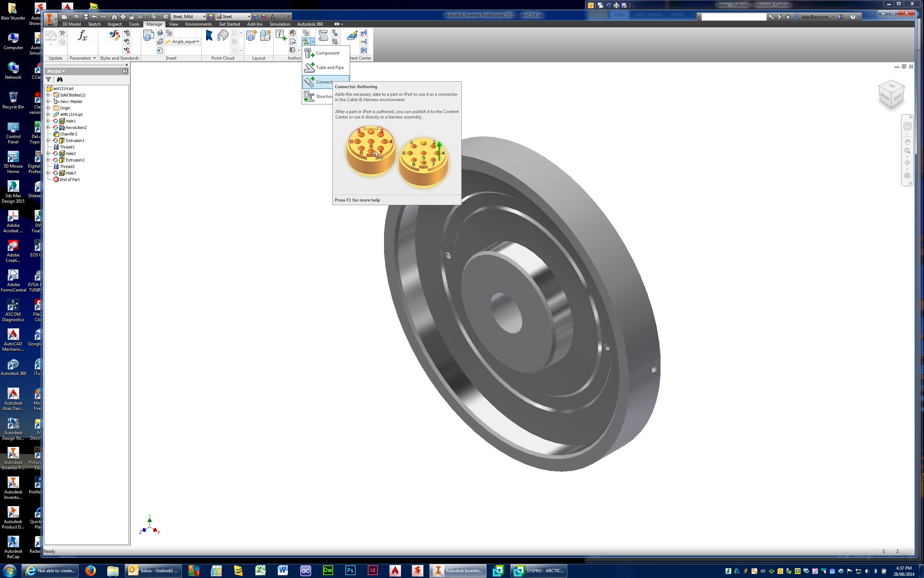Open SYSPRO - ARCTIC taskbar button
The width and height of the screenshot is (924, 578).
click(x=539, y=571)
